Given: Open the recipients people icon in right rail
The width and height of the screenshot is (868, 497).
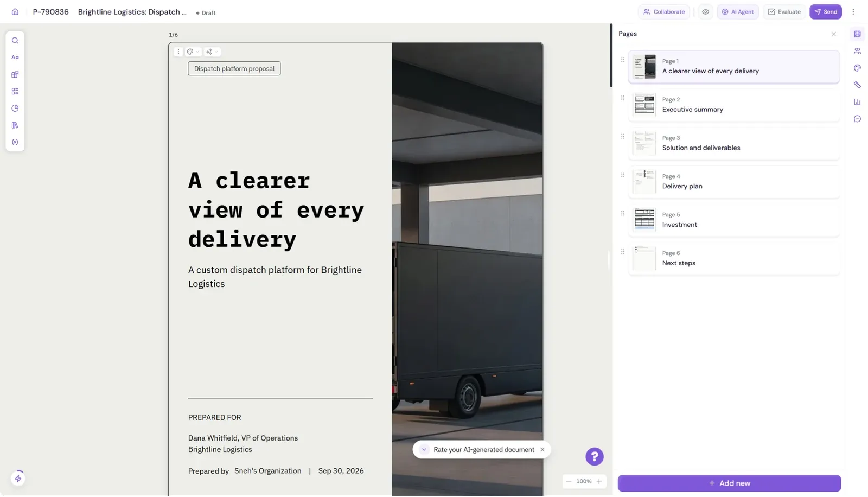Looking at the screenshot, I should pyautogui.click(x=857, y=51).
